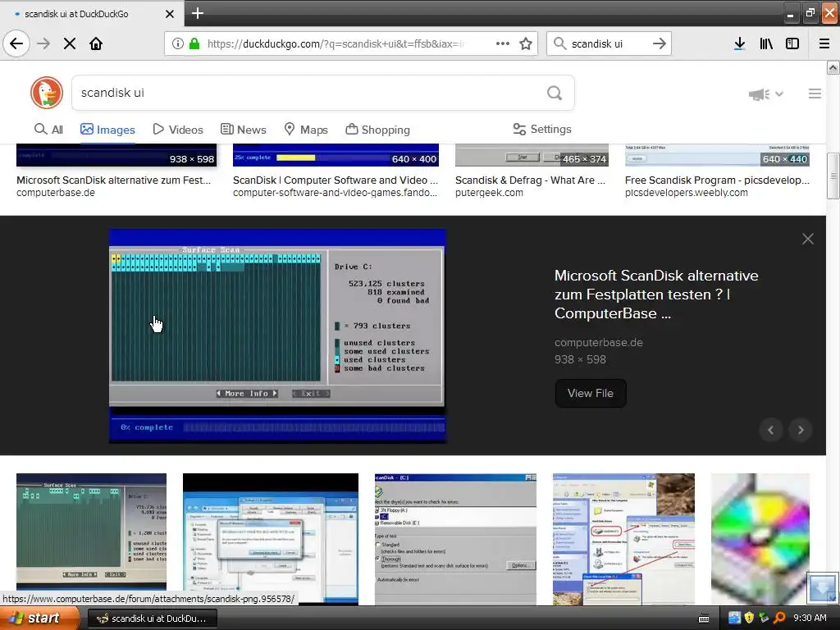The image size is (840, 630).
Task: Go back with the browser back arrow
Action: 16,43
